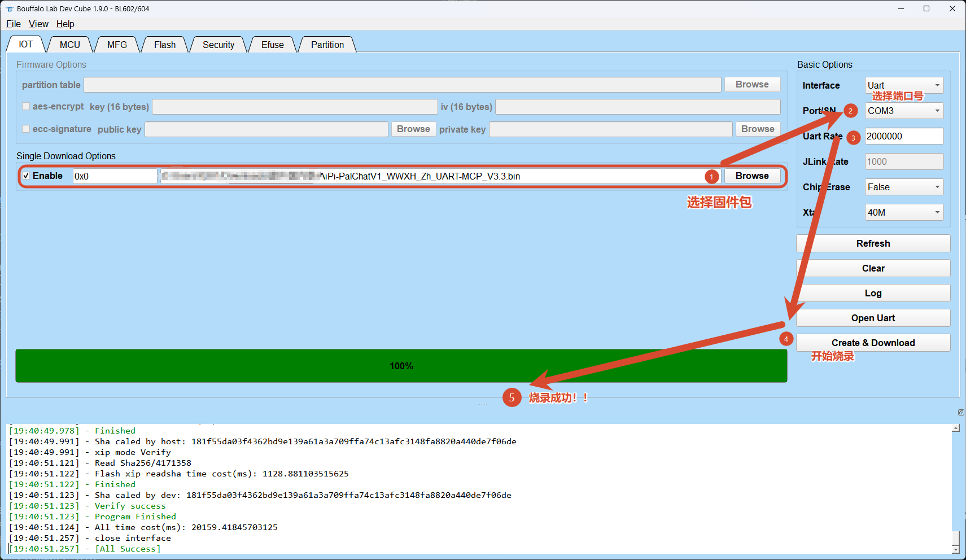
Task: Click Browse for the firmware bin file
Action: 752,176
